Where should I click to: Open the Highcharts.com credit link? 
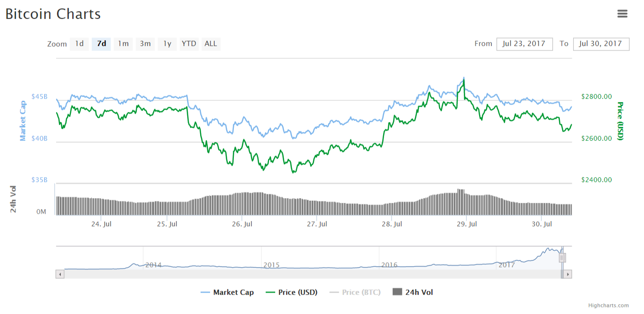(608, 305)
